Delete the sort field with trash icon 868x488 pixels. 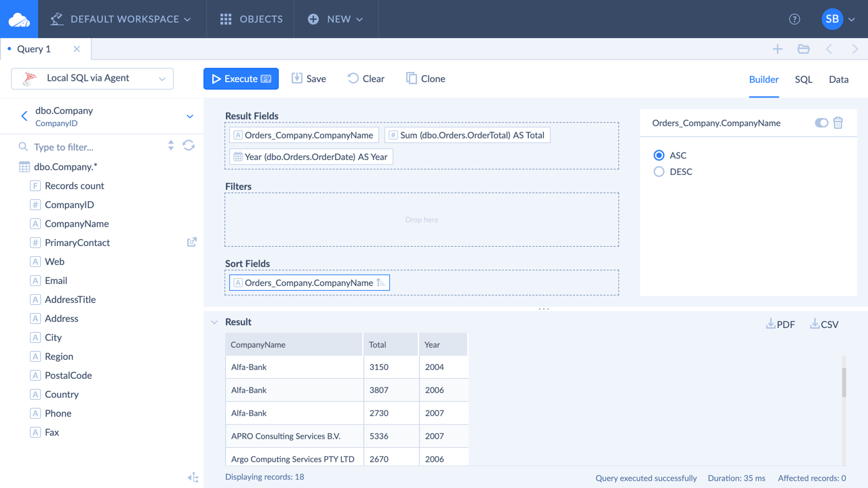click(838, 123)
